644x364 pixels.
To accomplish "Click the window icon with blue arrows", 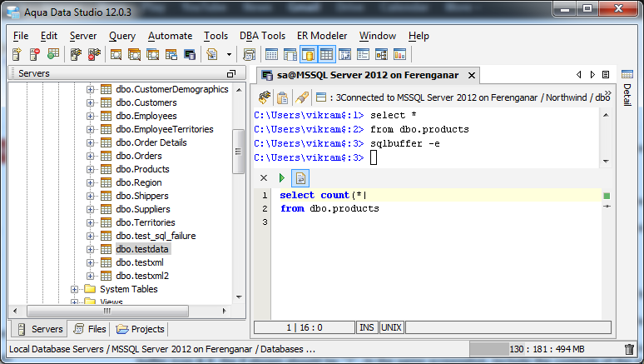I will (345, 54).
